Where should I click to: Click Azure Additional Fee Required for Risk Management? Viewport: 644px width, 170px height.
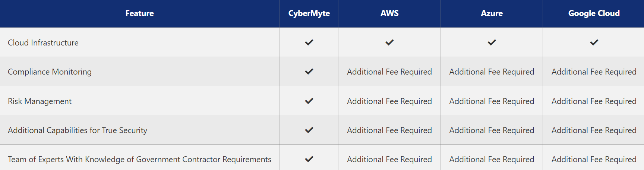(492, 101)
